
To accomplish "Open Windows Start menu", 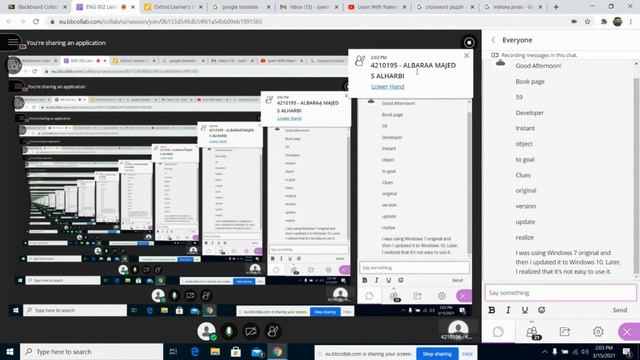I will pos(10,351).
